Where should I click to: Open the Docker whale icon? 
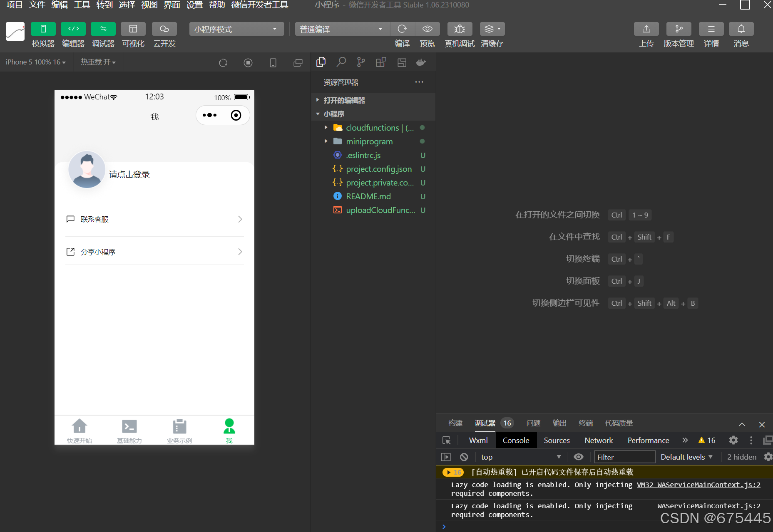pos(421,62)
